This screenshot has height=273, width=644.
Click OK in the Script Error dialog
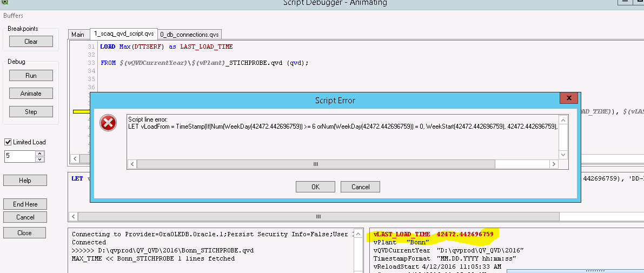coord(315,187)
